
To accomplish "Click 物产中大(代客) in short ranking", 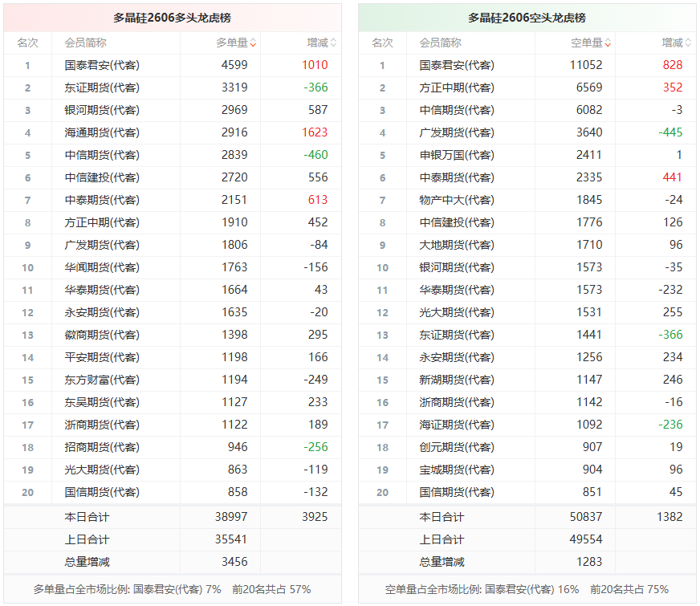I will tap(456, 200).
